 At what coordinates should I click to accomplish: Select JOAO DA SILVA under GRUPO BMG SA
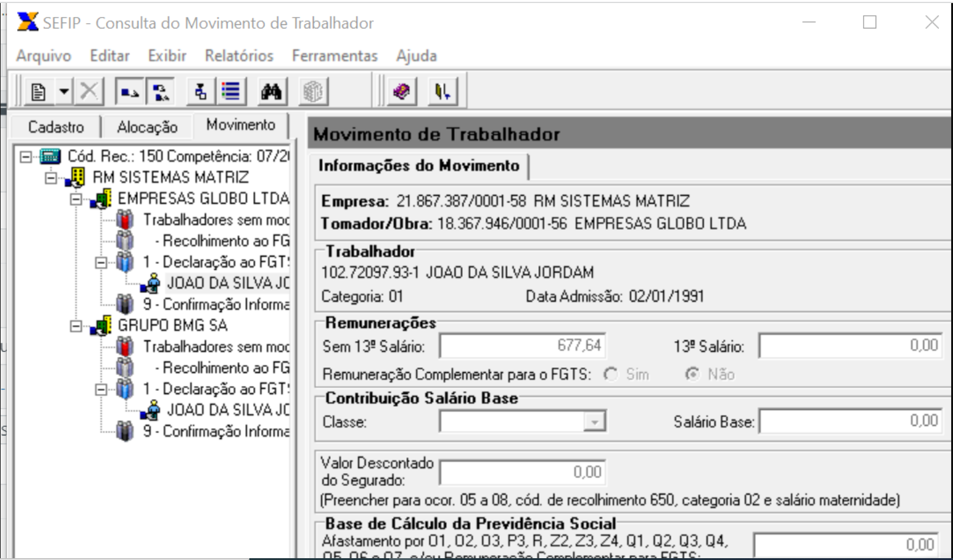pyautogui.click(x=227, y=410)
